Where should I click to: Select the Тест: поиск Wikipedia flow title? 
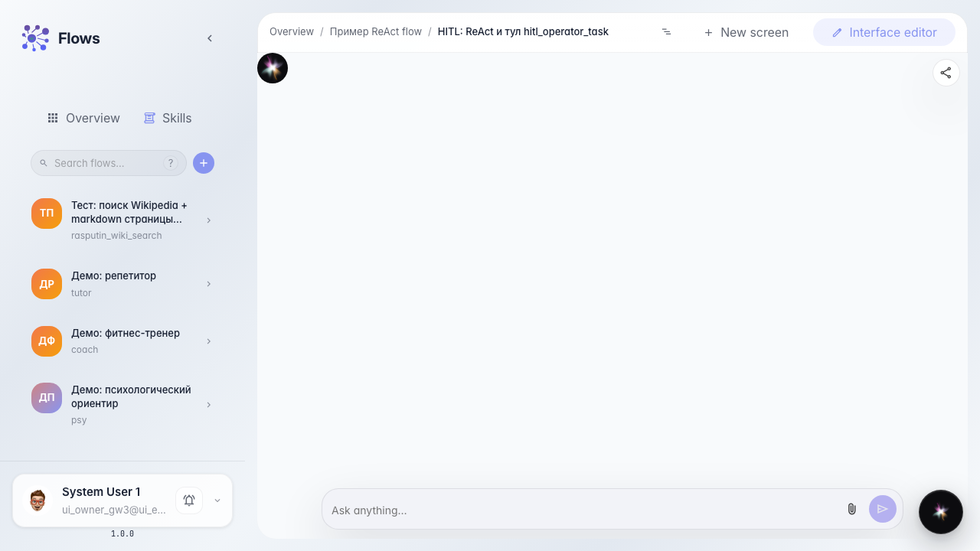pyautogui.click(x=129, y=213)
